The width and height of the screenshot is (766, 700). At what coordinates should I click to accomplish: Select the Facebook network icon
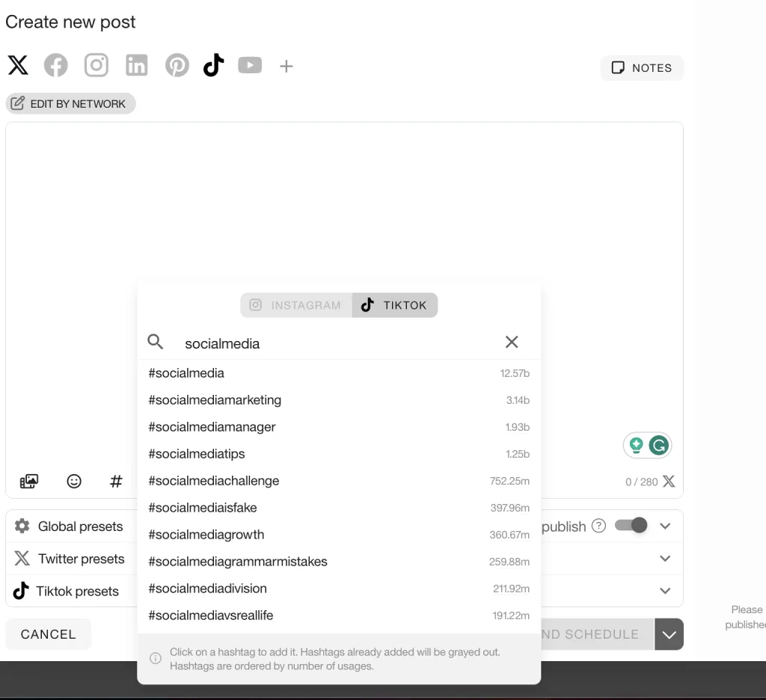click(x=55, y=65)
